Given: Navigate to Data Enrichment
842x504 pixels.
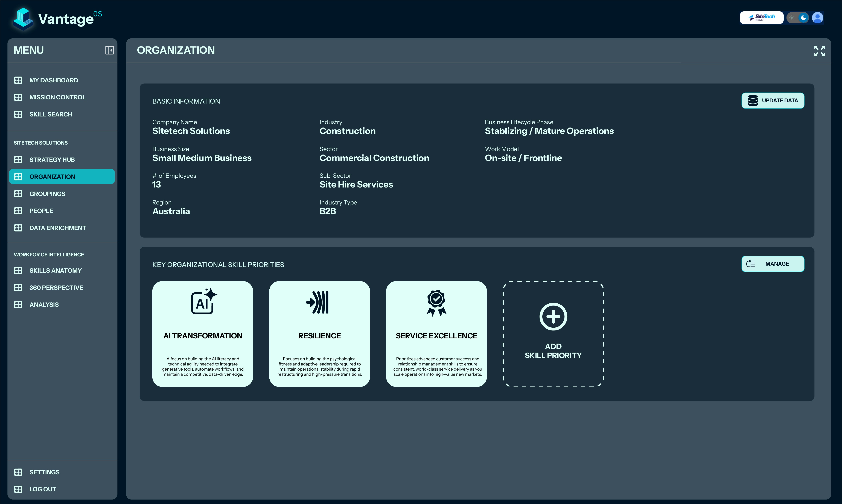Looking at the screenshot, I should coord(58,228).
